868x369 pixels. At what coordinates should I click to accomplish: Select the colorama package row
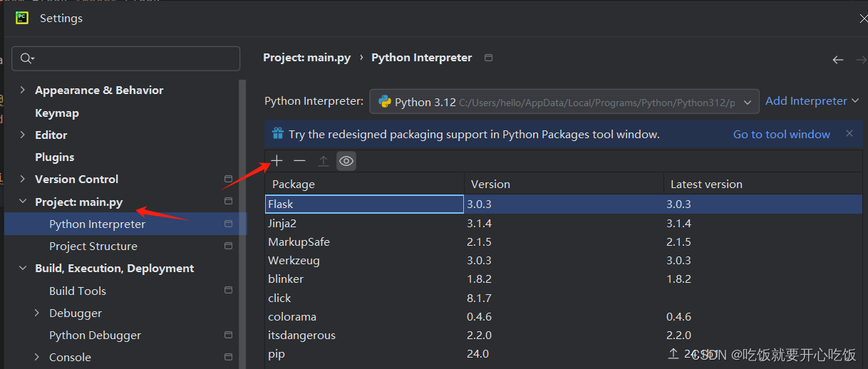pyautogui.click(x=564, y=316)
